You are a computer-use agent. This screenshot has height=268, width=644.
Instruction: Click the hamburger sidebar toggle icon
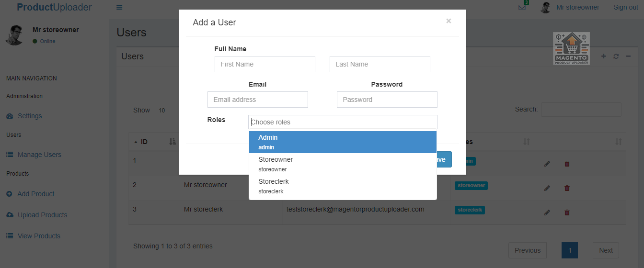[119, 7]
